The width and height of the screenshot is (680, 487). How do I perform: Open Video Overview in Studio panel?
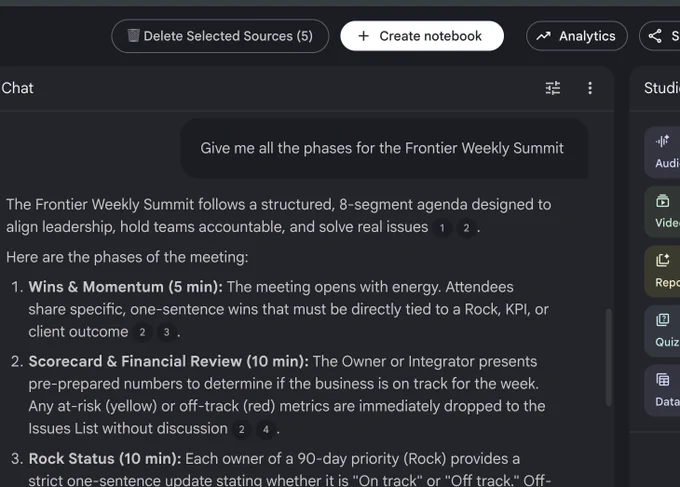pos(662,212)
